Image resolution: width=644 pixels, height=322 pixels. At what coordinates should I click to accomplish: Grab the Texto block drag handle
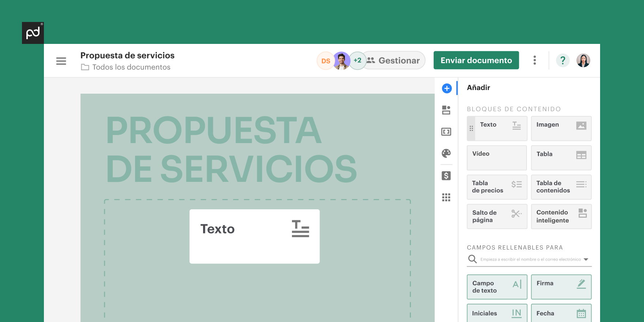[x=471, y=128]
